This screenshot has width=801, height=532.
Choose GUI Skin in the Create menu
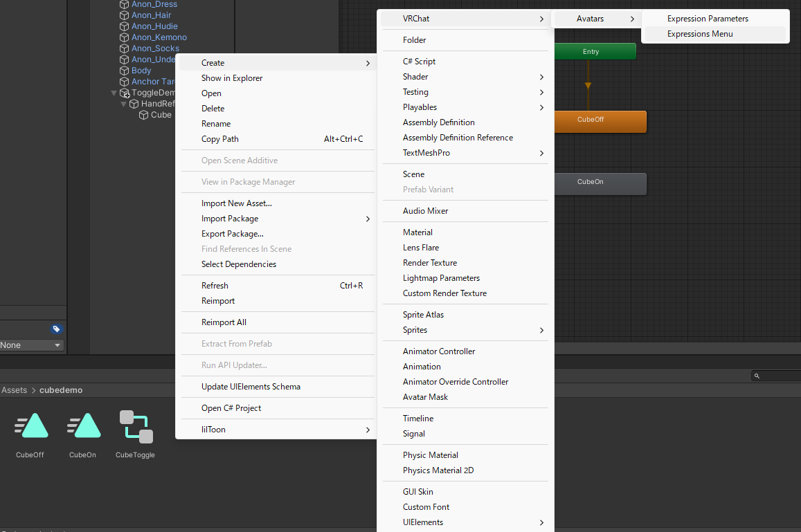pyautogui.click(x=465, y=492)
